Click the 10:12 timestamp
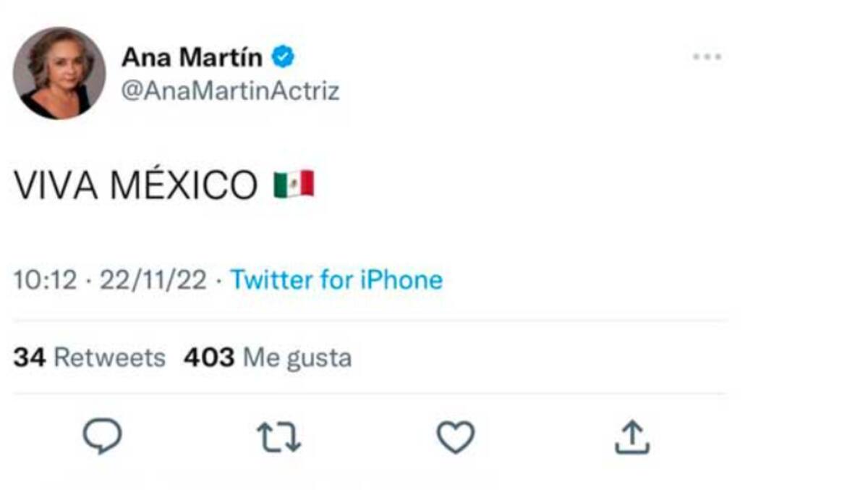 tap(45, 280)
